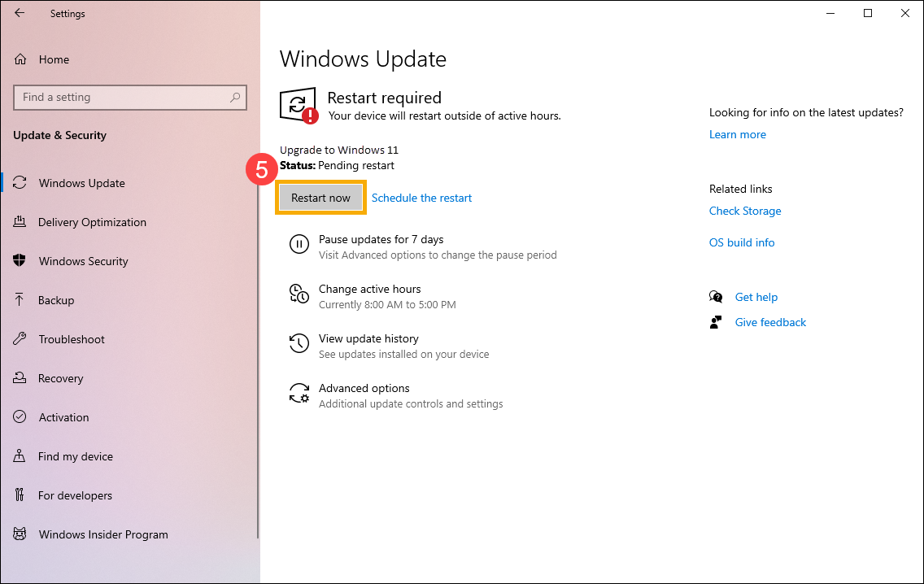This screenshot has height=584, width=924.
Task: Click Pause updates for 7 days
Action: coord(381,239)
